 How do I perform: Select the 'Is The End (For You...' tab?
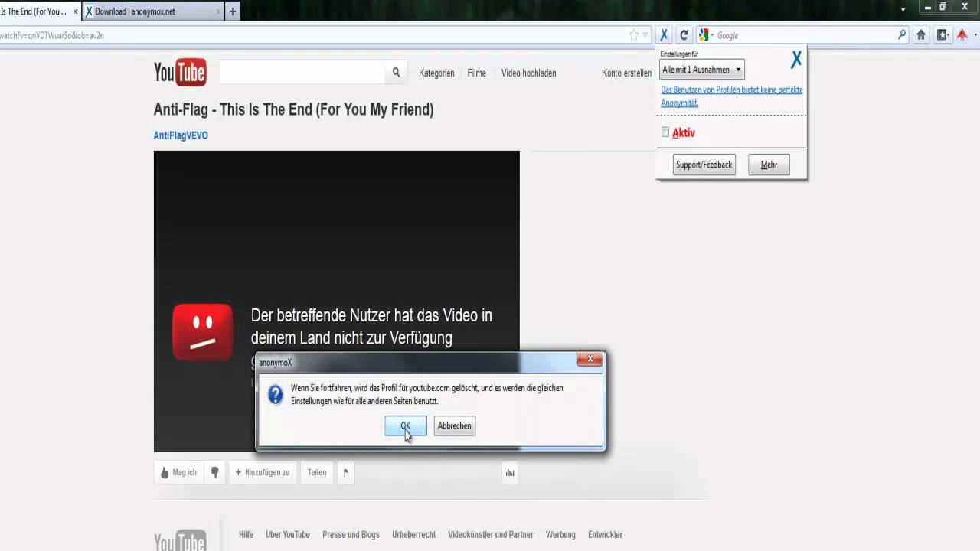pos(34,12)
